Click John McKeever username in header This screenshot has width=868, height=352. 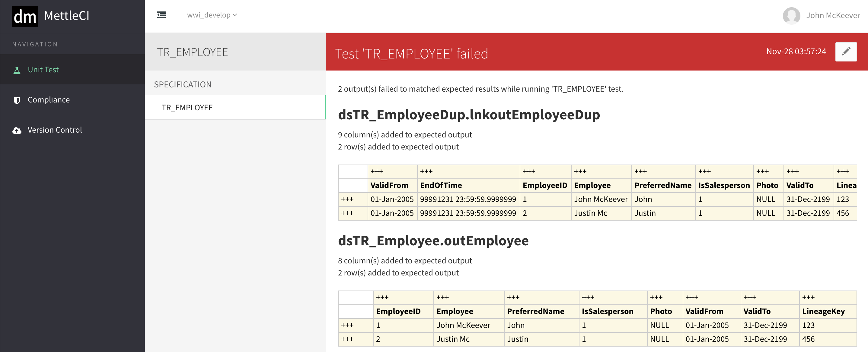[x=833, y=15]
